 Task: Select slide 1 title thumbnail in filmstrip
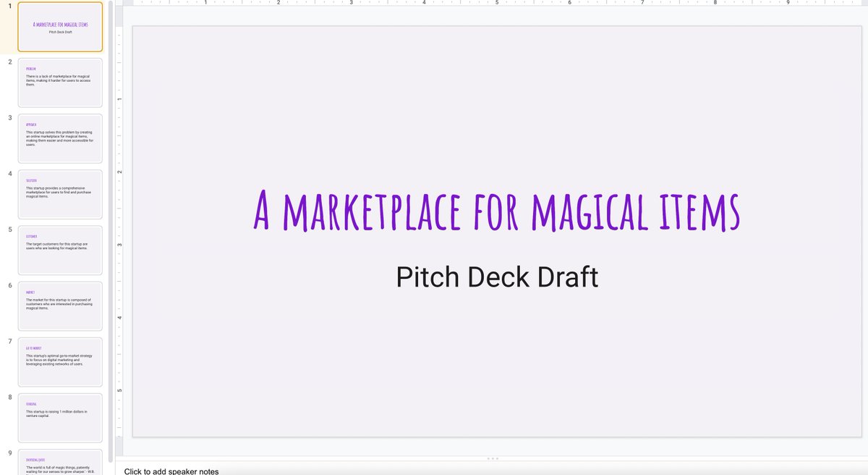(60, 27)
